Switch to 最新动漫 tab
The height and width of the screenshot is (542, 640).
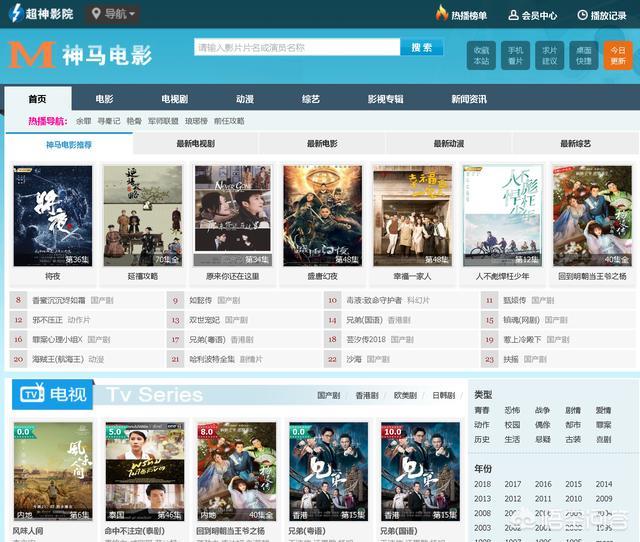tap(449, 144)
